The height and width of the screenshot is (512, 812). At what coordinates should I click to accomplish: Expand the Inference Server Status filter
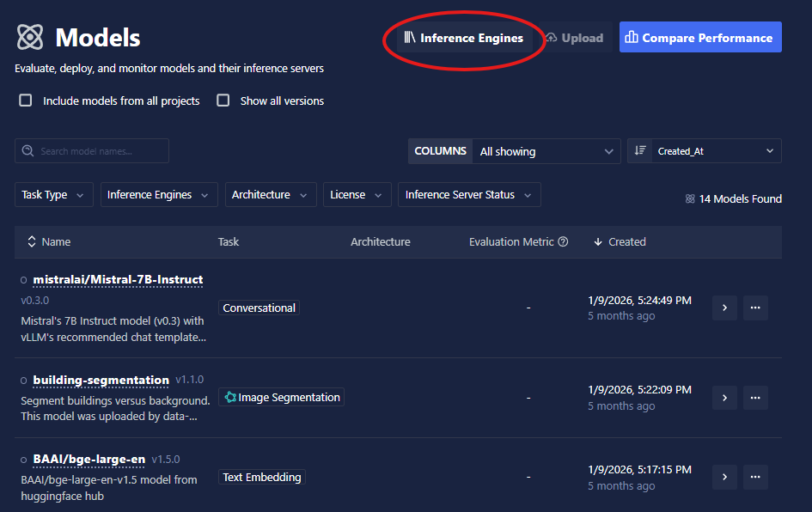(469, 195)
